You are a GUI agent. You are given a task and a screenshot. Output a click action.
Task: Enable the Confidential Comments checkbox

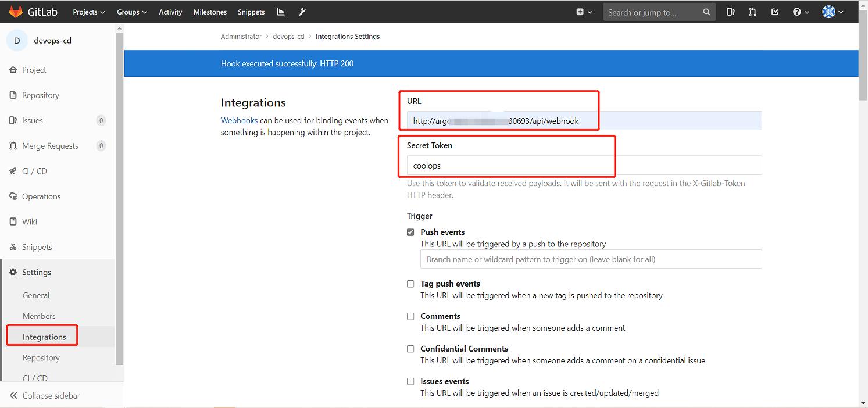pos(410,349)
